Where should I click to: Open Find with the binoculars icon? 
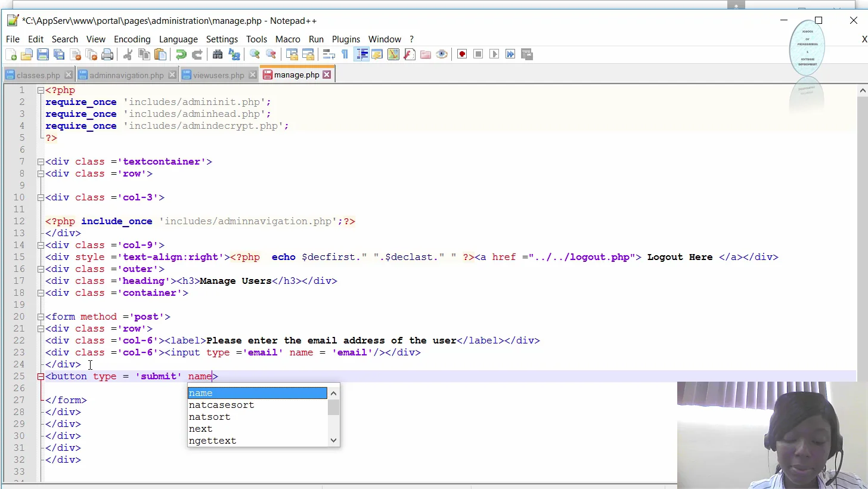(218, 54)
